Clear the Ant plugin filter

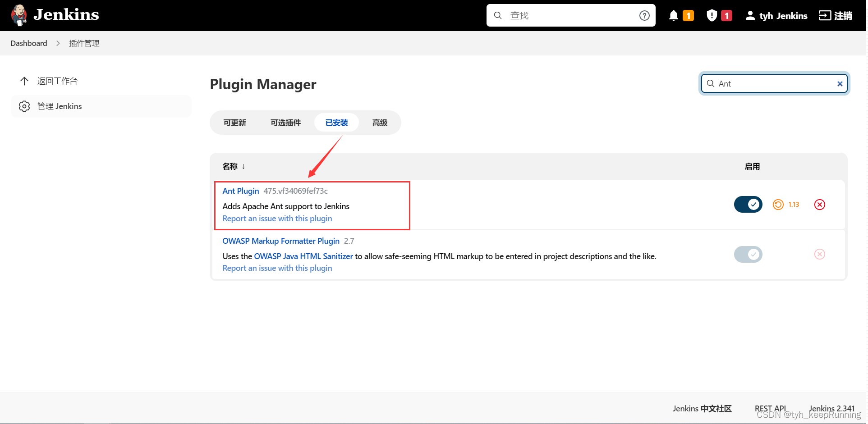click(840, 84)
